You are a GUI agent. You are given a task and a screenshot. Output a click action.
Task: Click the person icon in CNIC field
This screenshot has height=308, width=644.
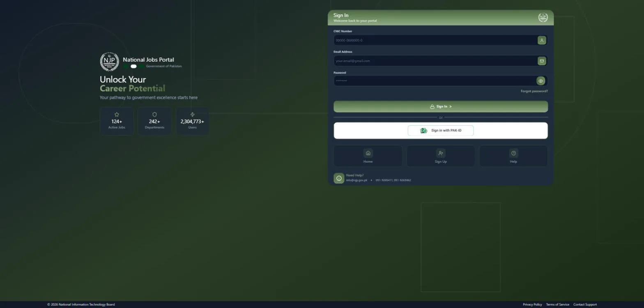coord(542,40)
